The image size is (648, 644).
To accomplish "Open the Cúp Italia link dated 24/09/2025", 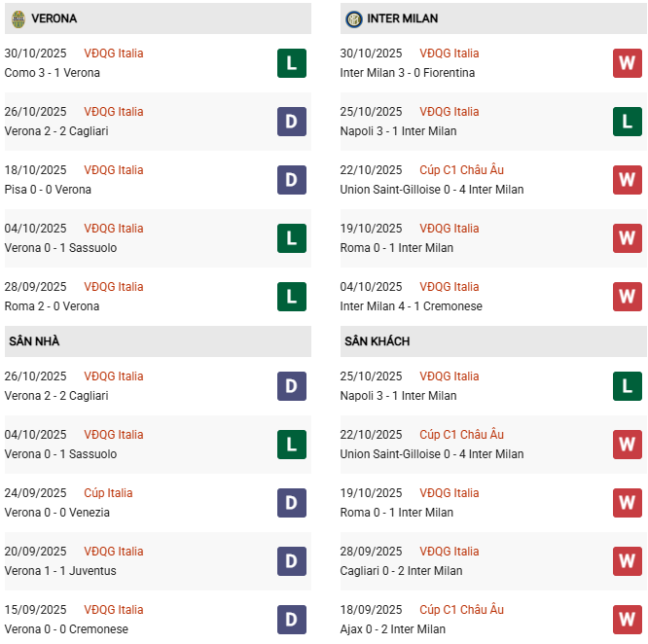I will tap(108, 493).
